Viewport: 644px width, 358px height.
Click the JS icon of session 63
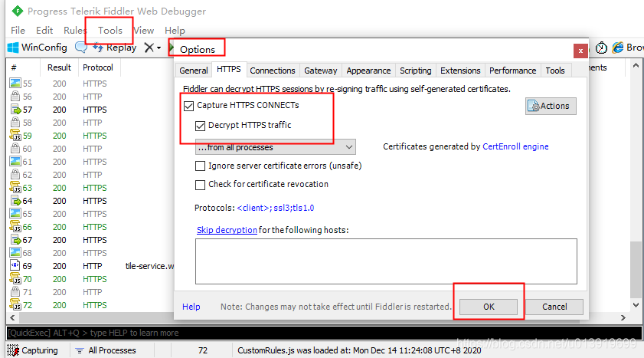15,187
